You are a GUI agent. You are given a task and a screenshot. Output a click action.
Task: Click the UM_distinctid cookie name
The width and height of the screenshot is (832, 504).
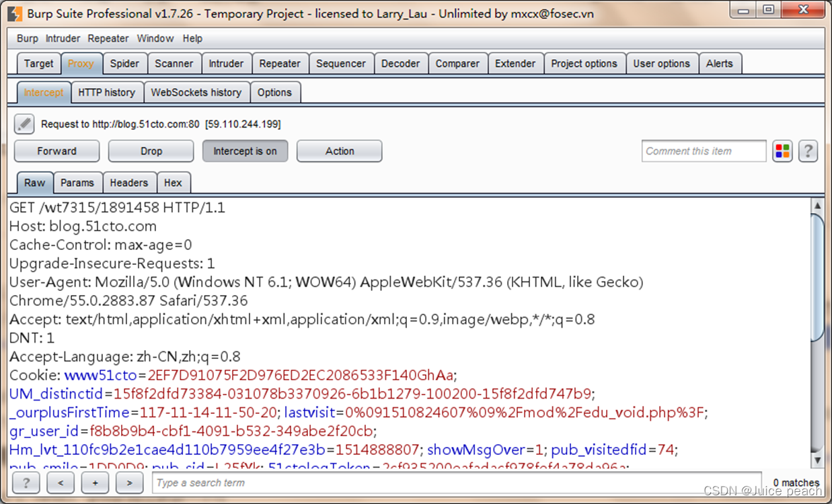(57, 393)
